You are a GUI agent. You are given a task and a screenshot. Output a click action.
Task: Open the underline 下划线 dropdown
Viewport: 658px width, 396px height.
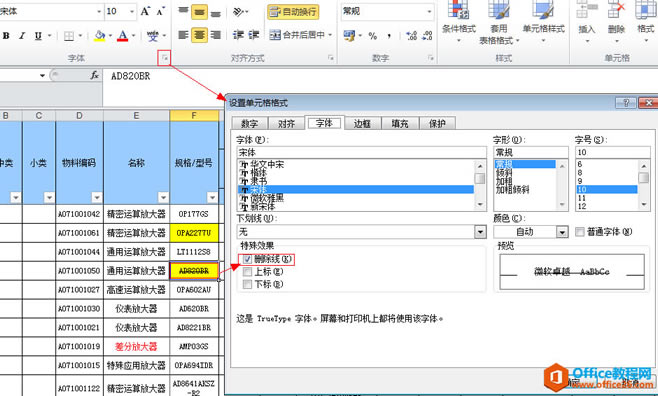(x=480, y=232)
